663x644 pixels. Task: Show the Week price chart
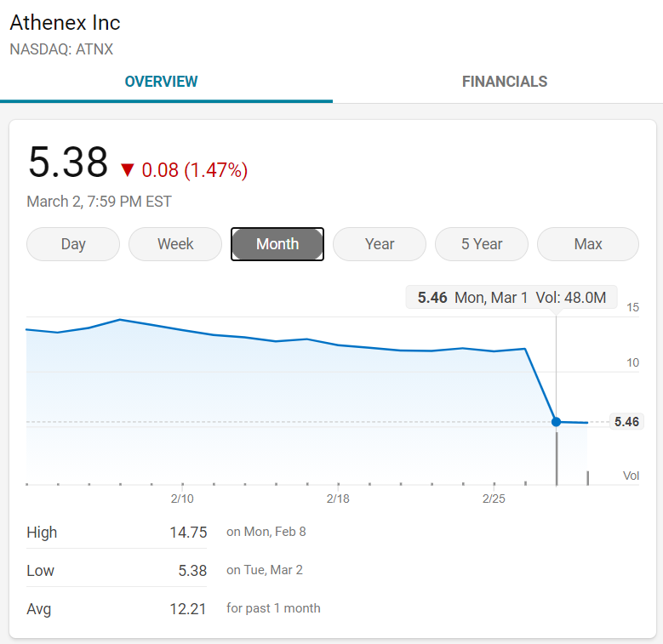tap(175, 244)
